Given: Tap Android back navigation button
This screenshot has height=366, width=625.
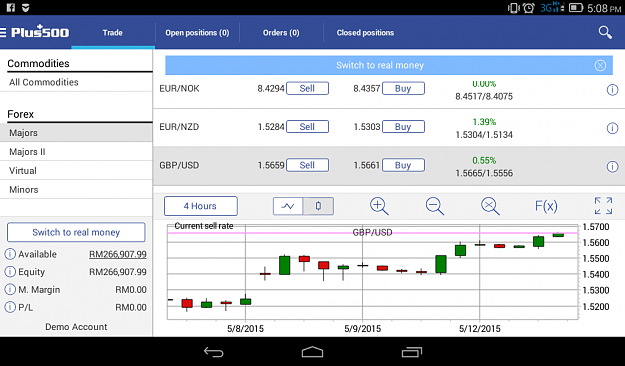Looking at the screenshot, I should (x=214, y=352).
